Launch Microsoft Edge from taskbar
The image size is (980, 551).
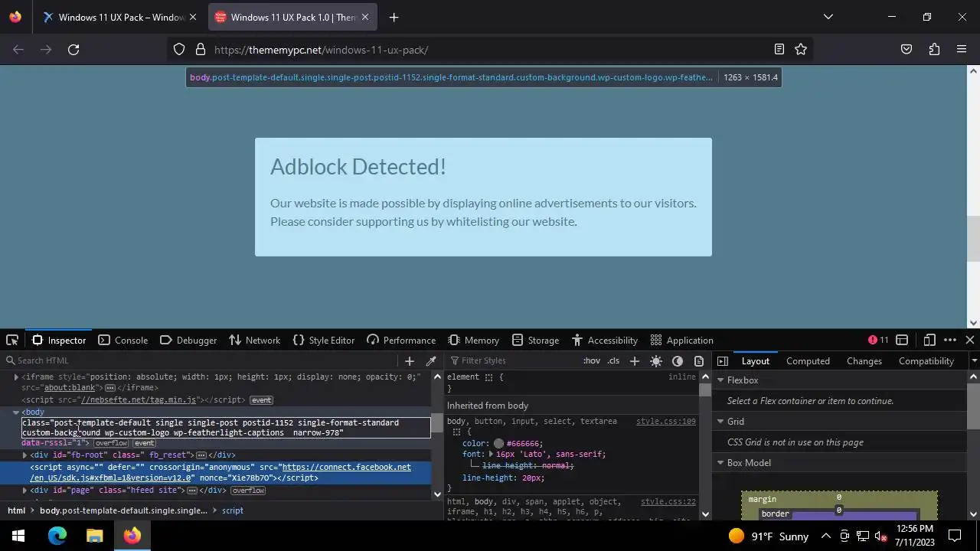tap(57, 536)
